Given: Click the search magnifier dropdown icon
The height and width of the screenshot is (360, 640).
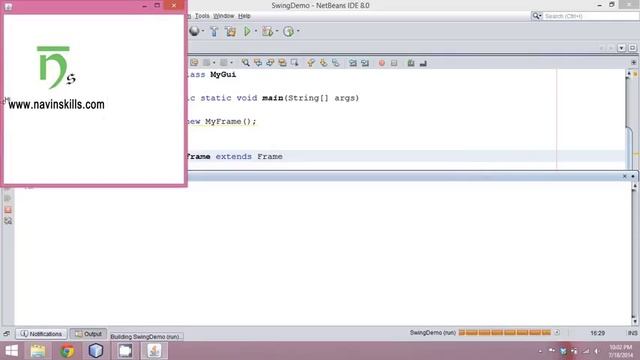Looking at the screenshot, I should [x=536, y=16].
